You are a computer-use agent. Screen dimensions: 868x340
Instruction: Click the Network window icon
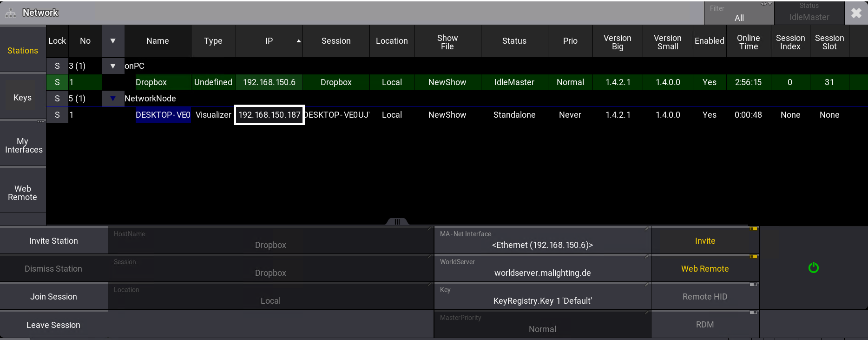tap(11, 13)
